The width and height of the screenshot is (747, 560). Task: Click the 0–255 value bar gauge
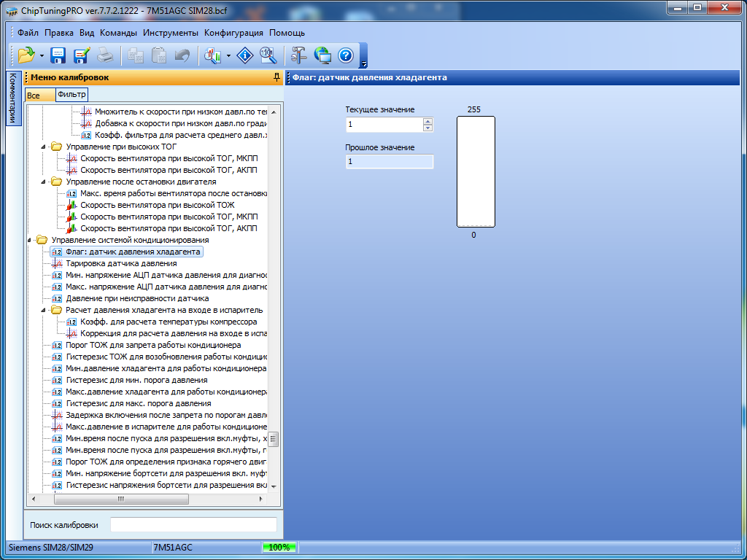(476, 172)
